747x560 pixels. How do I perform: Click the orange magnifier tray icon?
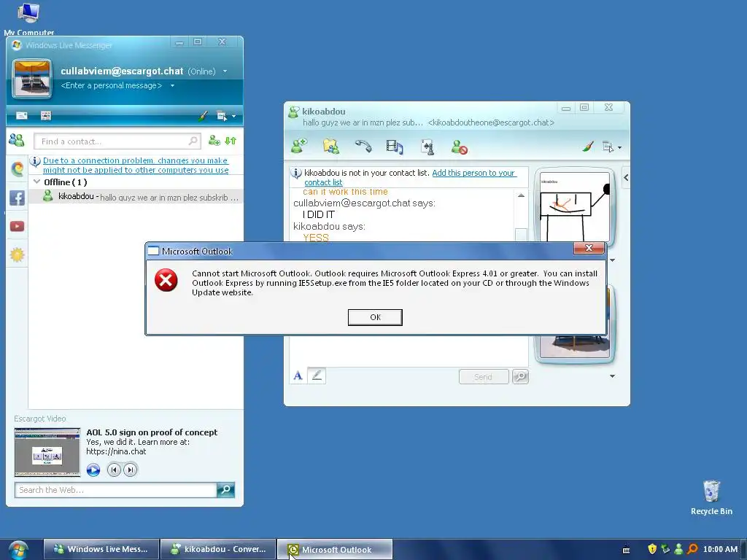[x=692, y=549]
